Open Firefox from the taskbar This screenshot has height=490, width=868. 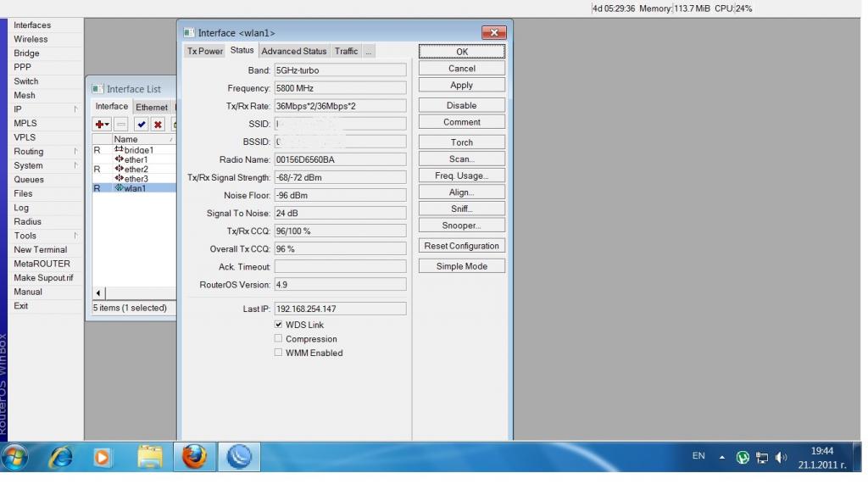pos(194,457)
